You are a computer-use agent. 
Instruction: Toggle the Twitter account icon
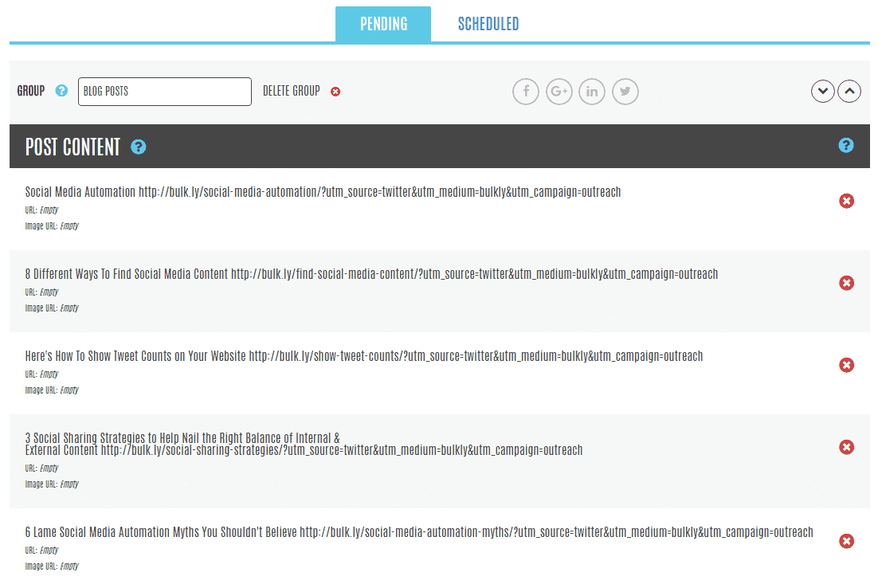(625, 92)
